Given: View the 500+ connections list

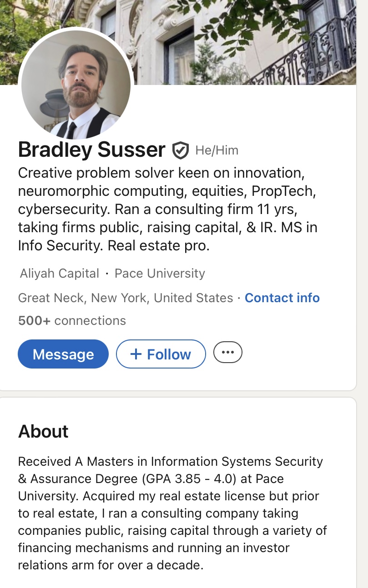Looking at the screenshot, I should click(72, 321).
